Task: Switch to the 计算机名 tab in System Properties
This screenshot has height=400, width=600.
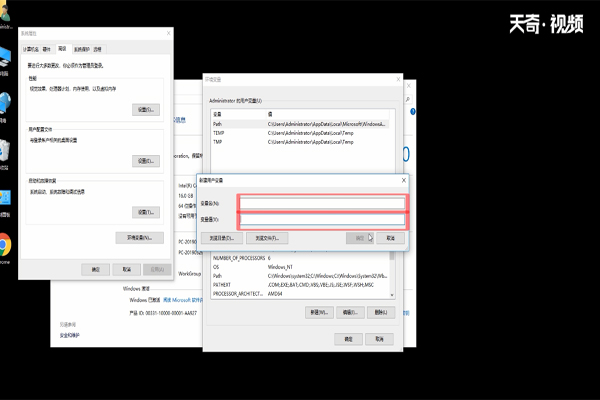Action: pyautogui.click(x=31, y=49)
